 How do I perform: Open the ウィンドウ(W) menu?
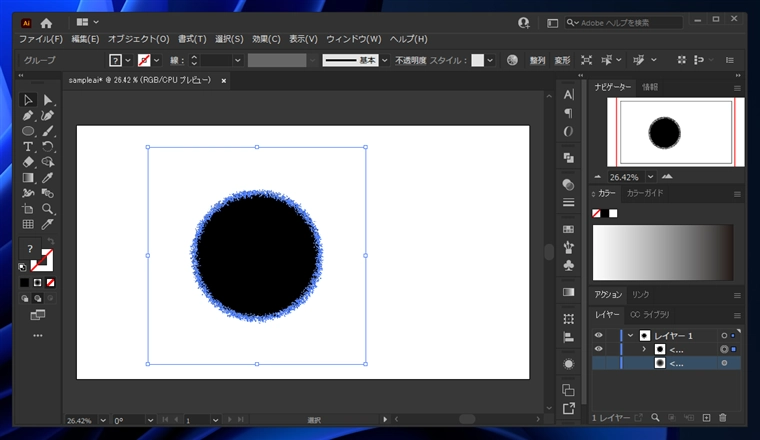354,39
